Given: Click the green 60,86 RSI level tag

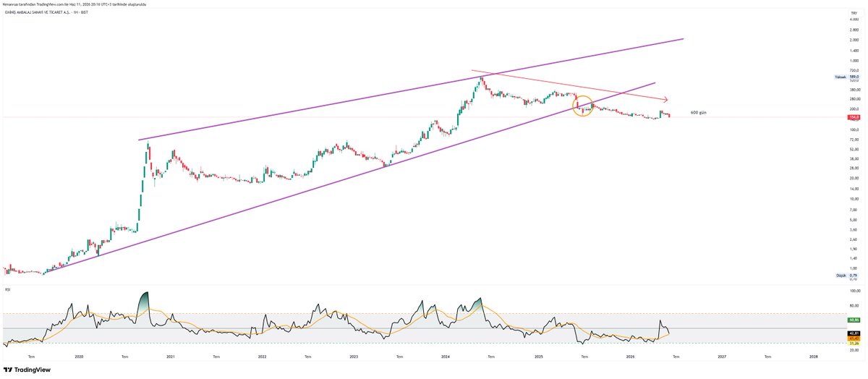Looking at the screenshot, I should tap(854, 319).
